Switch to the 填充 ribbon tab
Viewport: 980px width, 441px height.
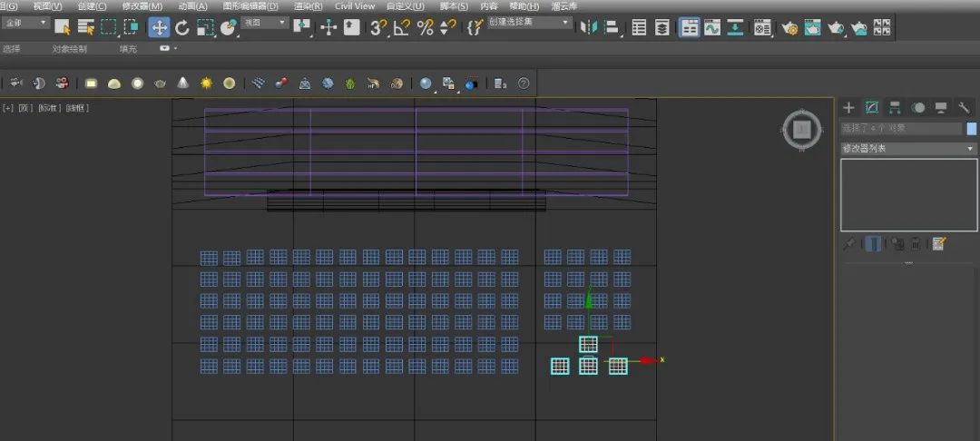tap(128, 48)
